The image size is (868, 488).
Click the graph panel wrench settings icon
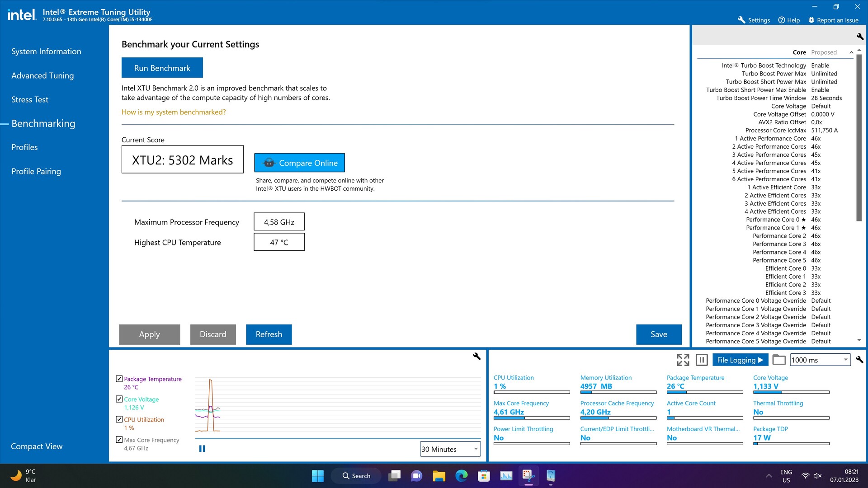[x=476, y=357]
